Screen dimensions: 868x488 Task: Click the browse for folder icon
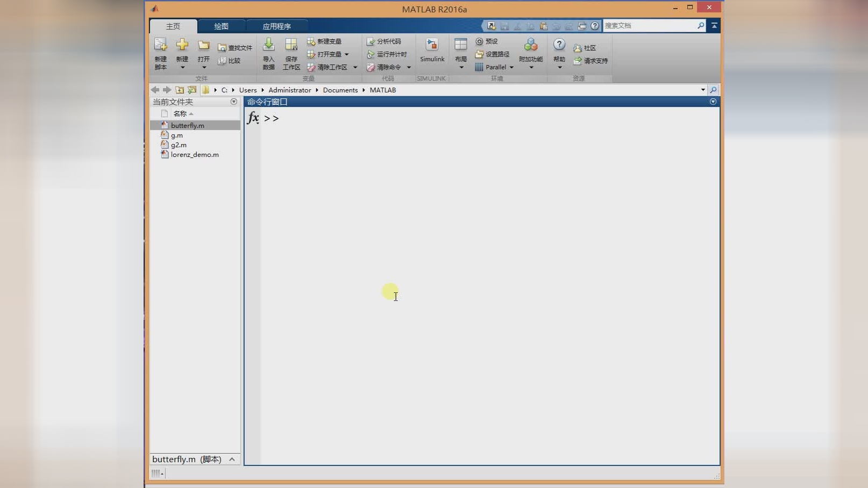coord(192,90)
